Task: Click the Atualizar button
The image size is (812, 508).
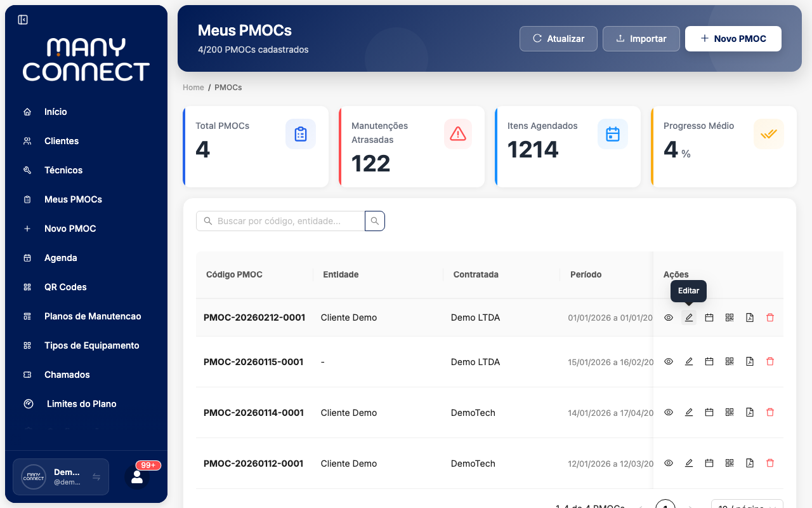Action: [x=558, y=39]
